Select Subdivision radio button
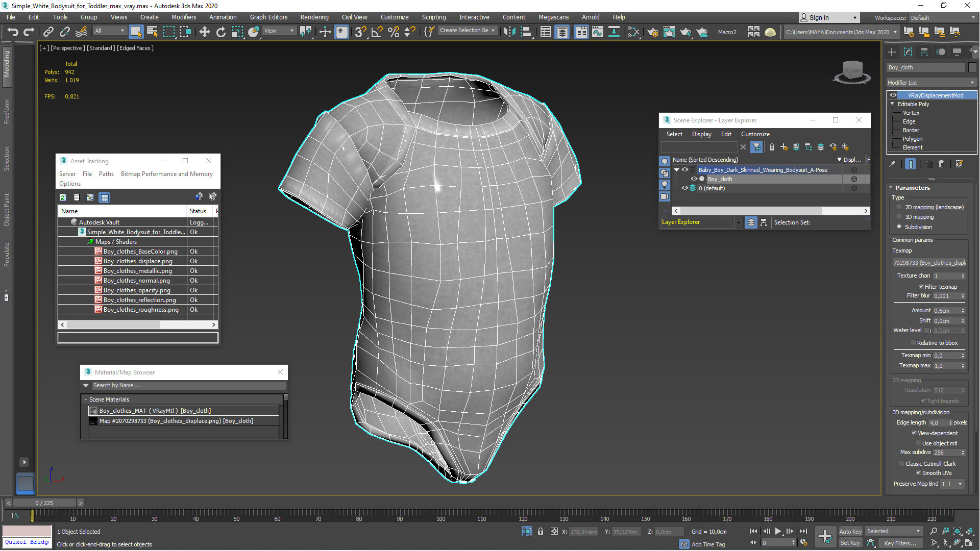Image resolution: width=980 pixels, height=551 pixels. 899,227
